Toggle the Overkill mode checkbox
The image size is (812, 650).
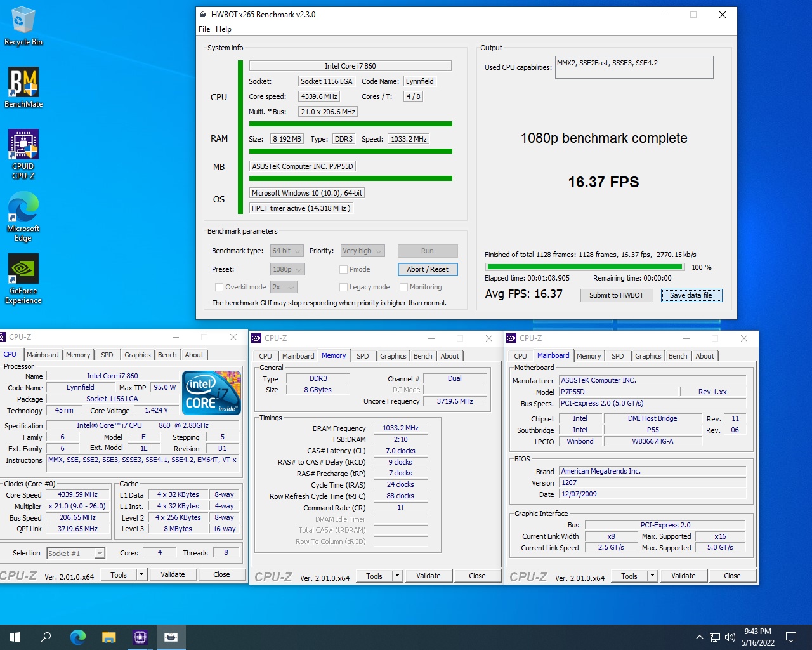click(x=219, y=287)
